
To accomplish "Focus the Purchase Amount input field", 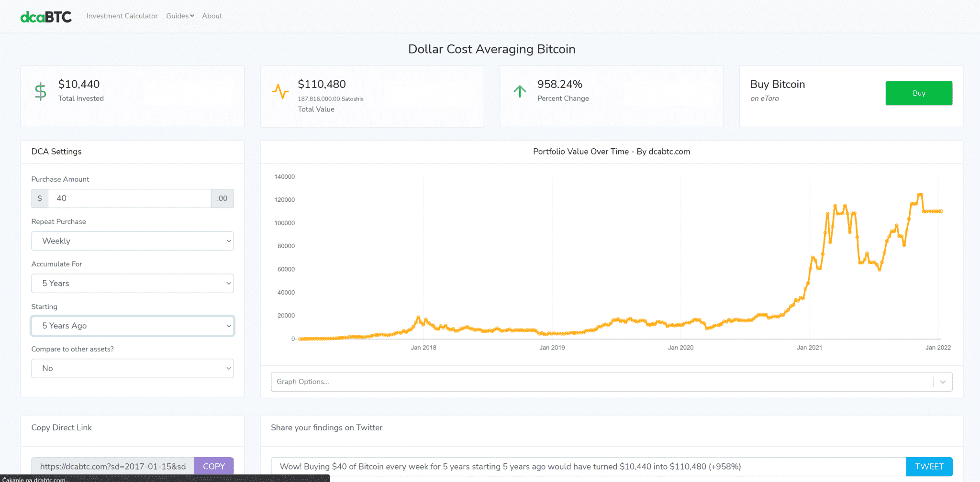I will 129,198.
